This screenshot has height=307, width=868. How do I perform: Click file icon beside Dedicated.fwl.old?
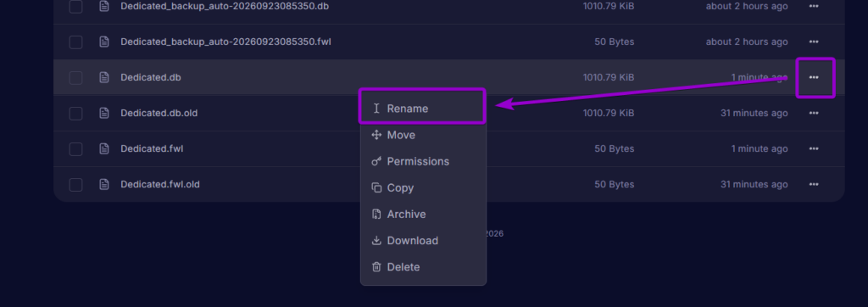(104, 184)
